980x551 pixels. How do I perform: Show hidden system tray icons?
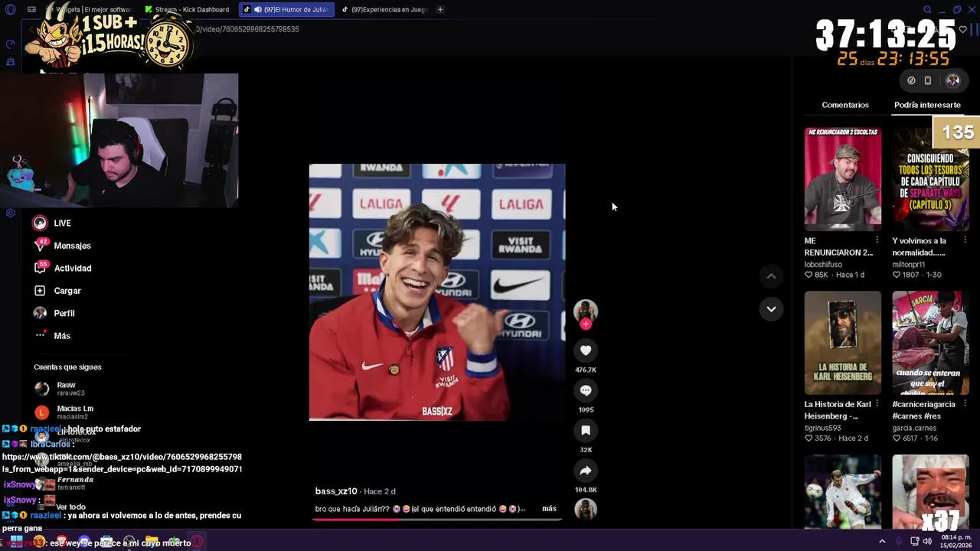coord(882,542)
